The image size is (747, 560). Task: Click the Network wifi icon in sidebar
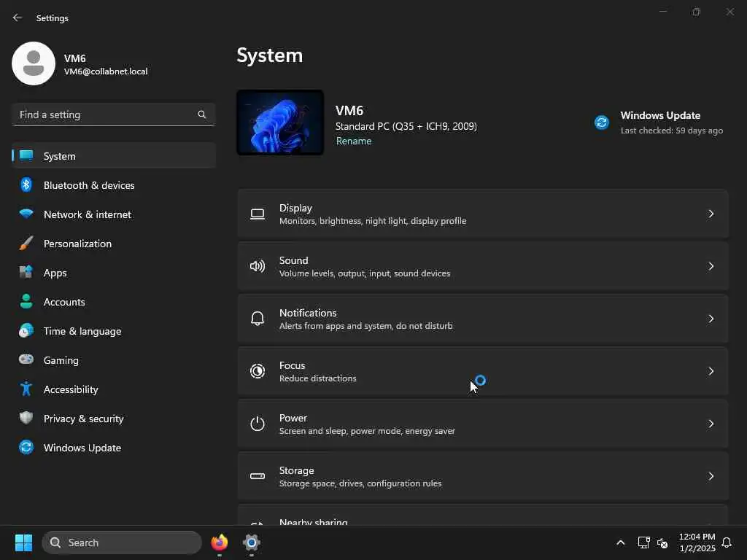click(x=26, y=214)
